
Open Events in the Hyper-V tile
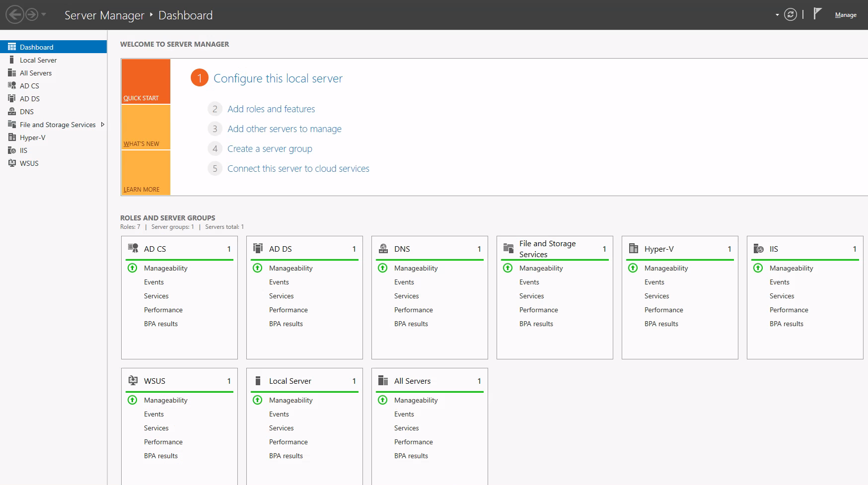coord(654,282)
